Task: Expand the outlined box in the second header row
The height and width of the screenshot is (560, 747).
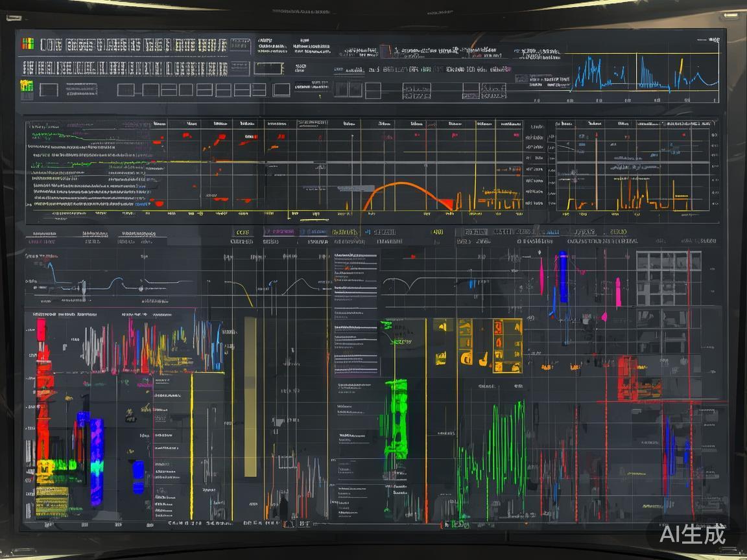Action: click(x=239, y=68)
